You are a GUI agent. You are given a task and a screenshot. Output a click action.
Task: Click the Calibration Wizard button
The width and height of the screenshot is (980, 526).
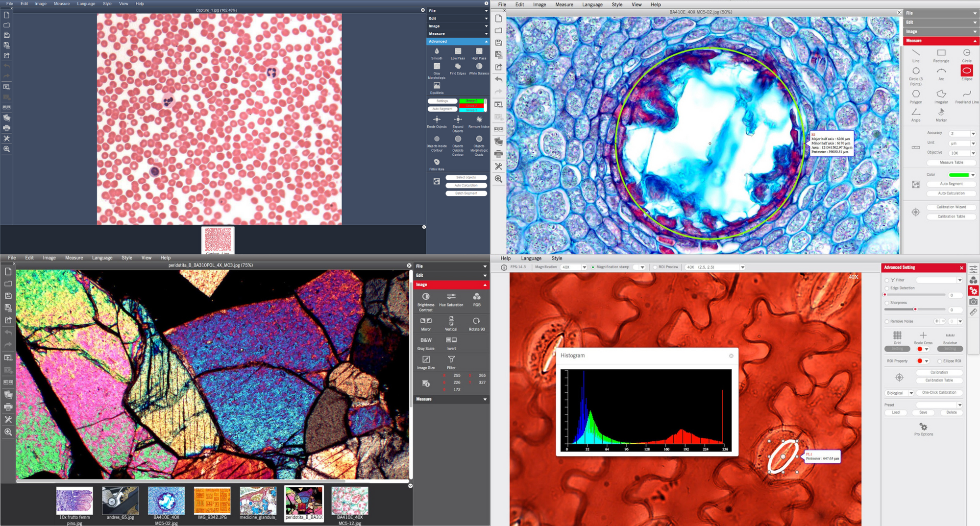coord(951,207)
